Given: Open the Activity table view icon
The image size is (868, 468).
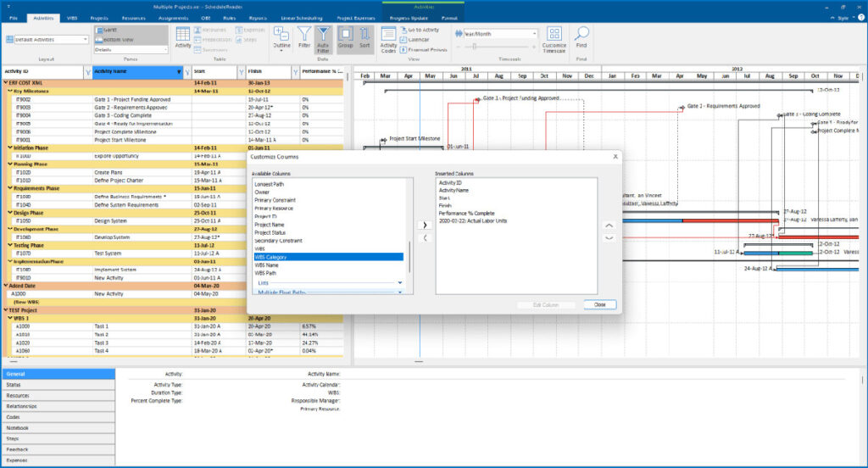Looking at the screenshot, I should click(183, 37).
